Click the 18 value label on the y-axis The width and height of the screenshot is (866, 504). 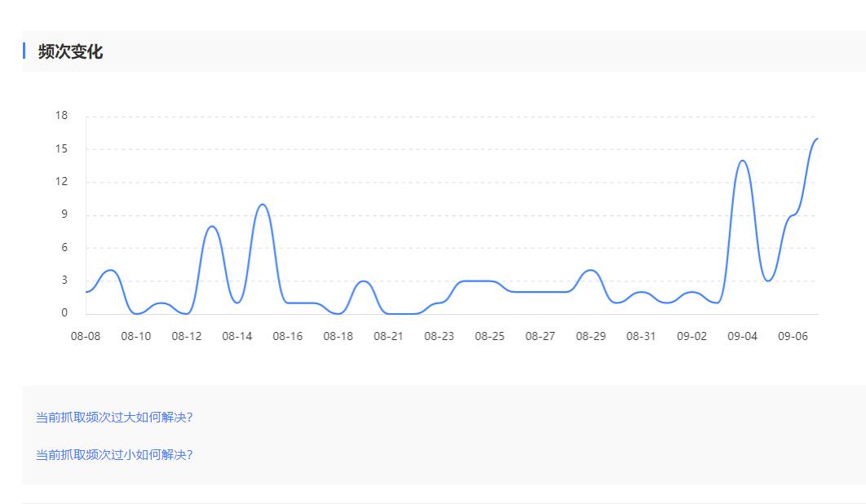point(62,116)
